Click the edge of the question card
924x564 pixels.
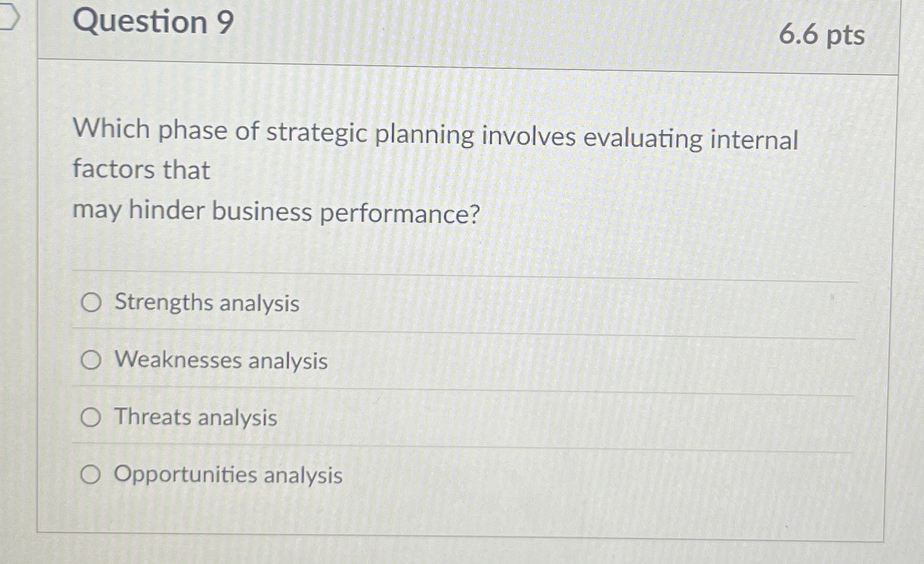894,279
